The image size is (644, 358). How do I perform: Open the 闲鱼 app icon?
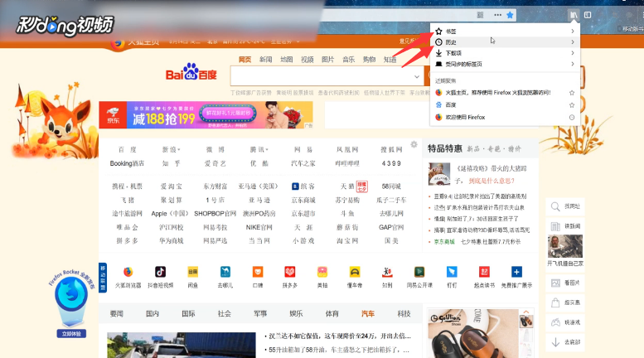click(x=192, y=272)
